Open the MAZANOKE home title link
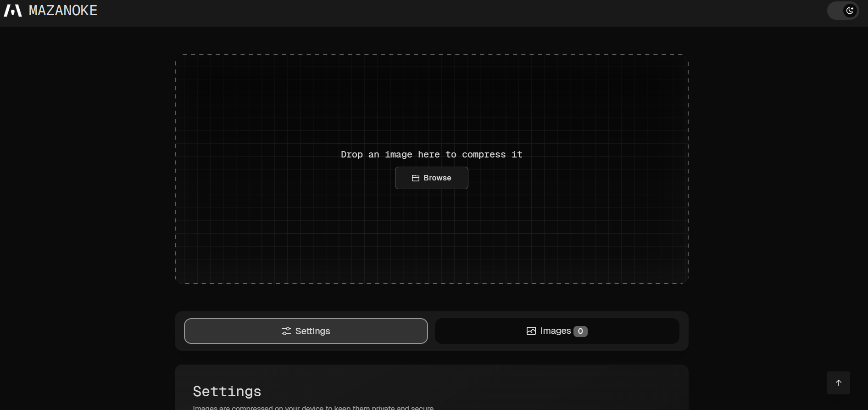 pyautogui.click(x=63, y=11)
